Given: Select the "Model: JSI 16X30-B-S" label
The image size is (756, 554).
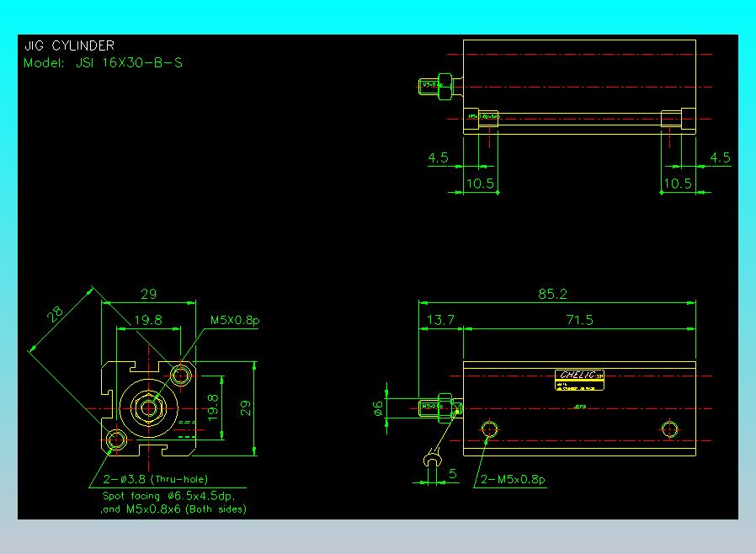Looking at the screenshot, I should (x=104, y=62).
